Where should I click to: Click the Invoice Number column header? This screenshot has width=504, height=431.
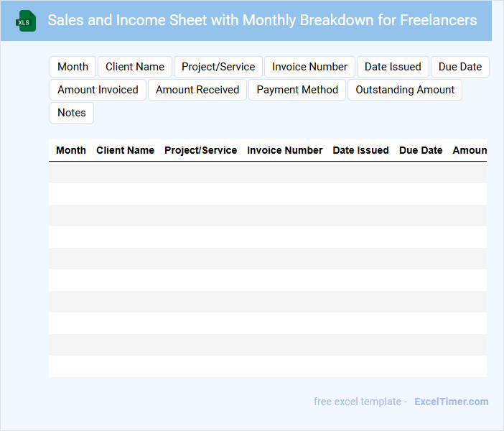tap(285, 150)
